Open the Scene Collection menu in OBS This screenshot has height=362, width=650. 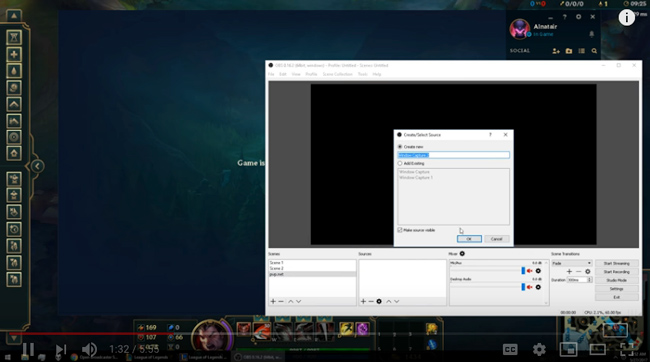click(337, 74)
